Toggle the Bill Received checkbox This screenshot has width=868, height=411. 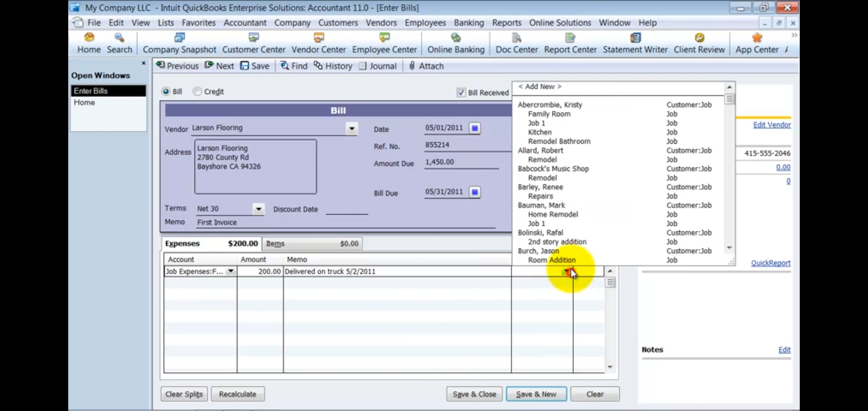point(461,92)
